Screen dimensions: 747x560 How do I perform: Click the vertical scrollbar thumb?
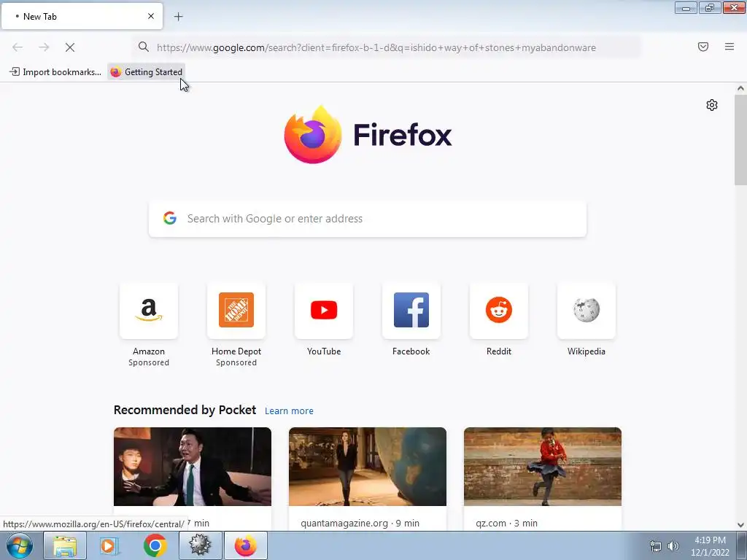tap(740, 140)
